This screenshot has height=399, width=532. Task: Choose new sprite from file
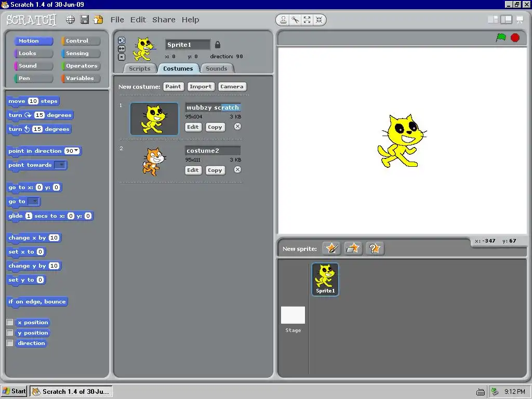[x=353, y=248]
